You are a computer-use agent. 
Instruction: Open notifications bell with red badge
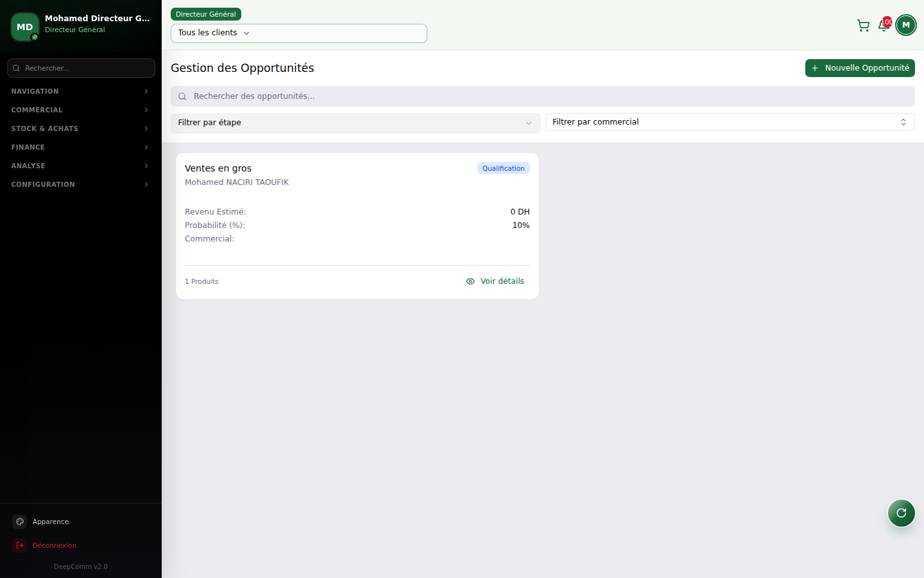(884, 25)
